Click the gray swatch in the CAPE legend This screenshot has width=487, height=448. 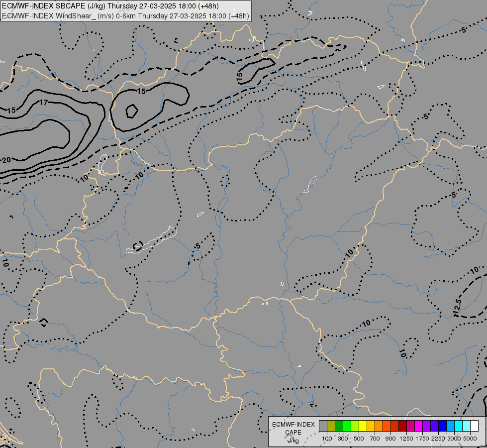323,426
